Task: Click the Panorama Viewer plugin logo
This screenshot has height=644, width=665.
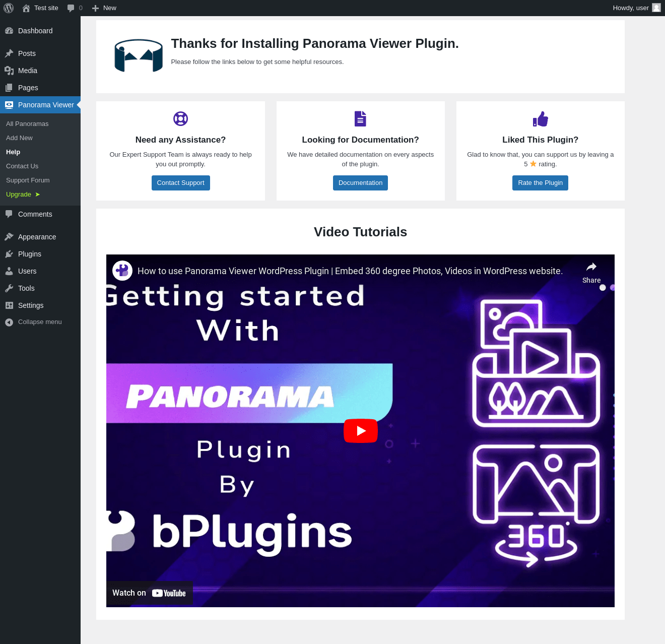Action: tap(139, 55)
